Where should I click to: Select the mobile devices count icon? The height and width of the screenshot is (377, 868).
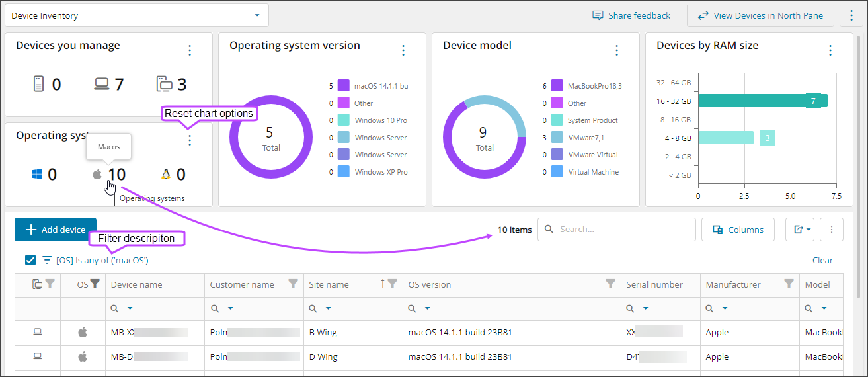click(39, 84)
